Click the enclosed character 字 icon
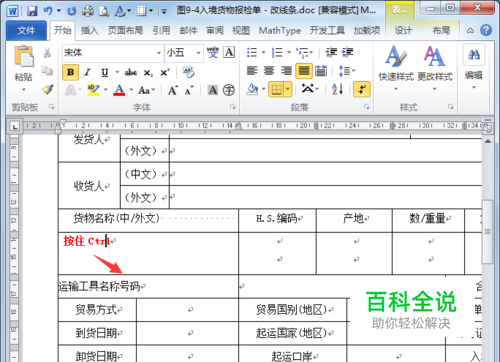 [x=229, y=90]
